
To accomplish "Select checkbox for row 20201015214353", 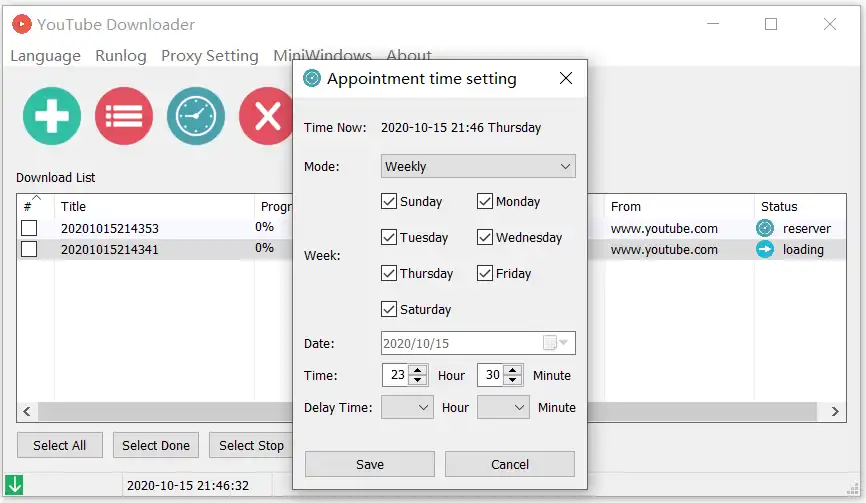I will (29, 228).
